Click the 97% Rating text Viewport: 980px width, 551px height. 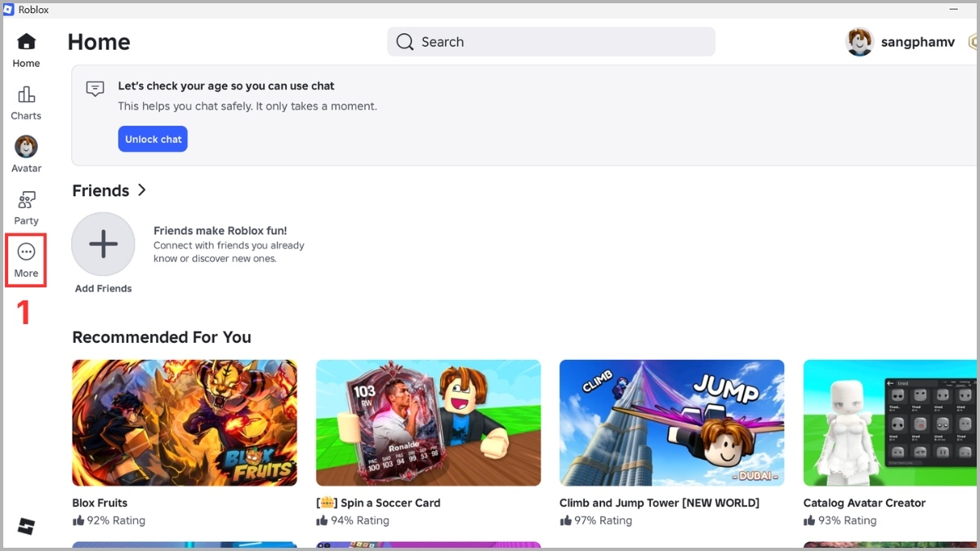(603, 521)
